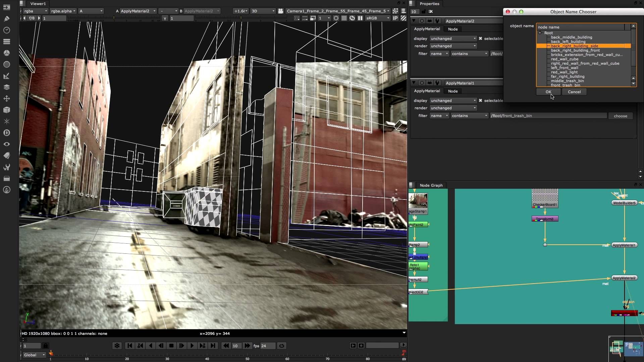This screenshot has height=362, width=644.
Task: Click the refresh viewer icon beside sRGB
Action: (x=352, y=18)
